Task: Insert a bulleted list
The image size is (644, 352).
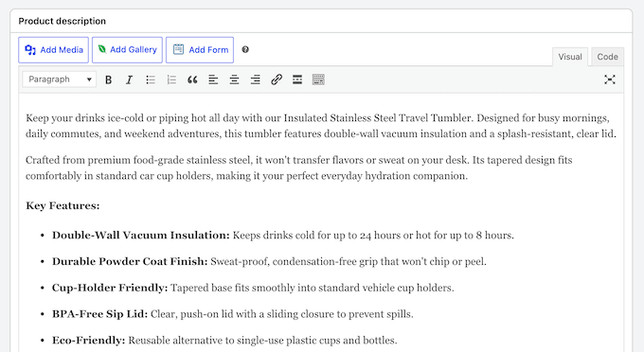Action: (151, 79)
